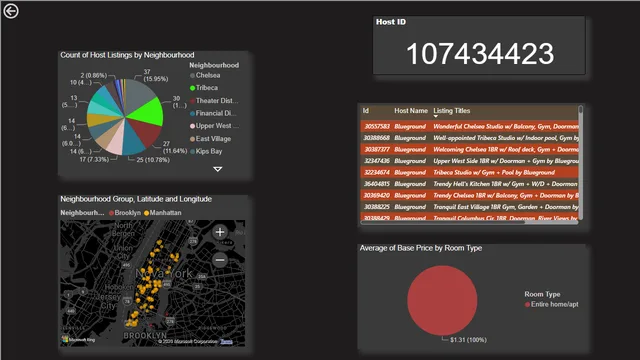
Task: Select Chelsea in the neighbourhood legend
Action: tap(205, 75)
